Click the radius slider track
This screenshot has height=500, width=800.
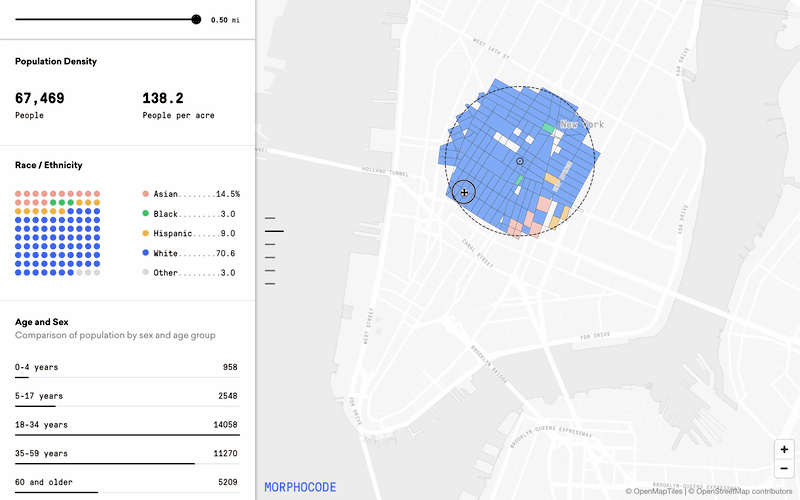[106, 19]
